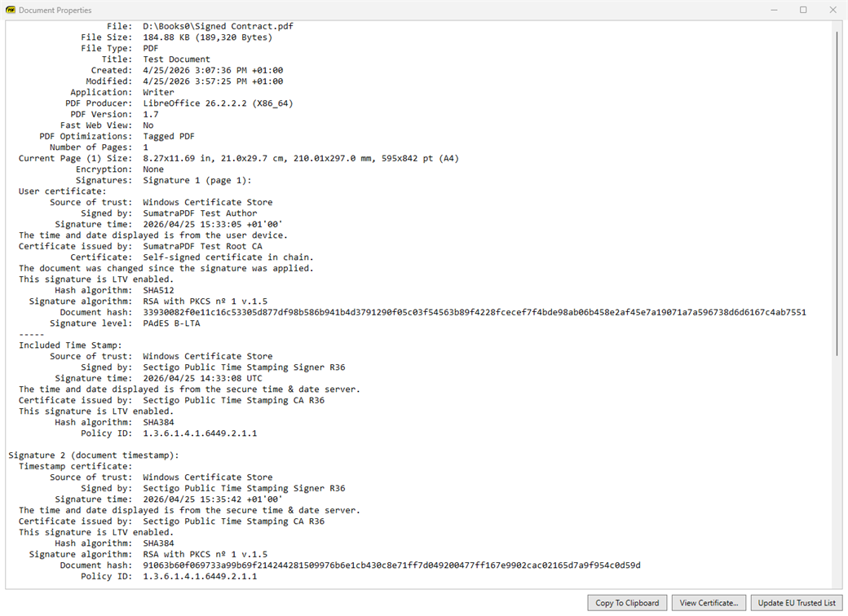Image resolution: width=848 pixels, height=616 pixels.
Task: Click the document was changed warning line
Action: 166,269
